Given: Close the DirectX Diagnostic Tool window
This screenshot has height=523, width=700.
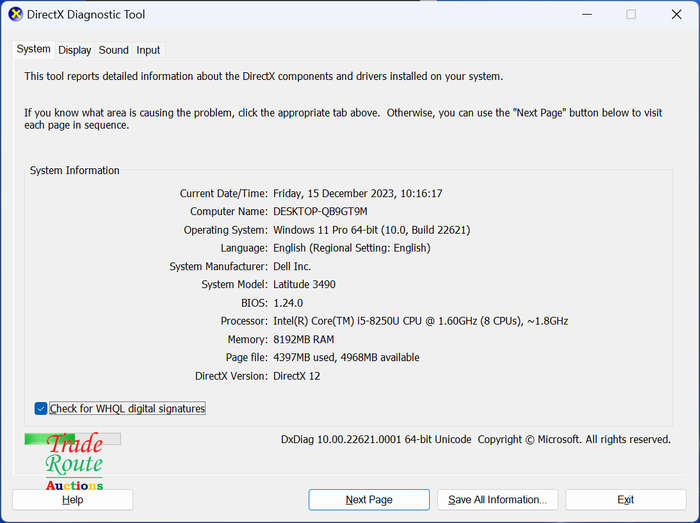Looking at the screenshot, I should tap(676, 14).
